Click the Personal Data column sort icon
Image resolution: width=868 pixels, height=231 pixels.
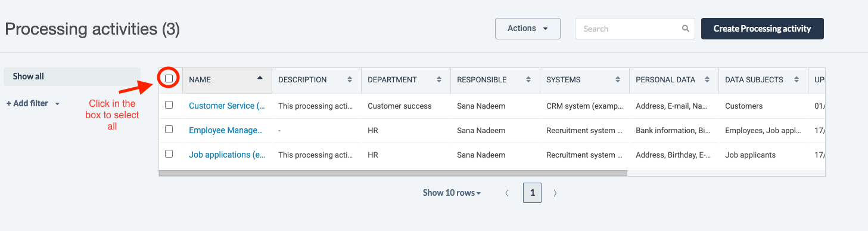[x=707, y=79]
